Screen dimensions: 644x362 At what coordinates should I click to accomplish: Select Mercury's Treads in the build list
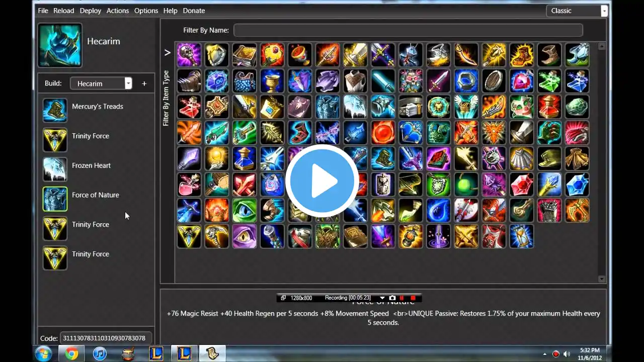(96, 110)
